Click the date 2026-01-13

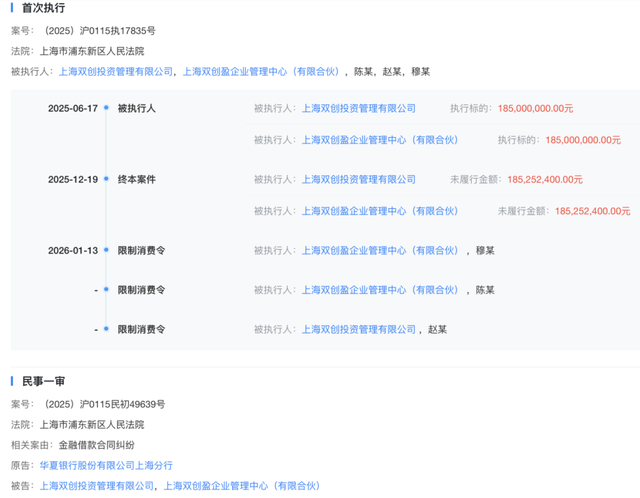[x=73, y=251]
